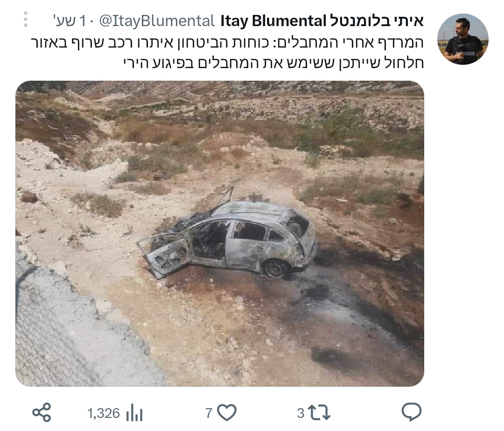Screen dimensions: 504x431
Task: Click the tweet timestamp 1 שע'
Action: (69, 21)
